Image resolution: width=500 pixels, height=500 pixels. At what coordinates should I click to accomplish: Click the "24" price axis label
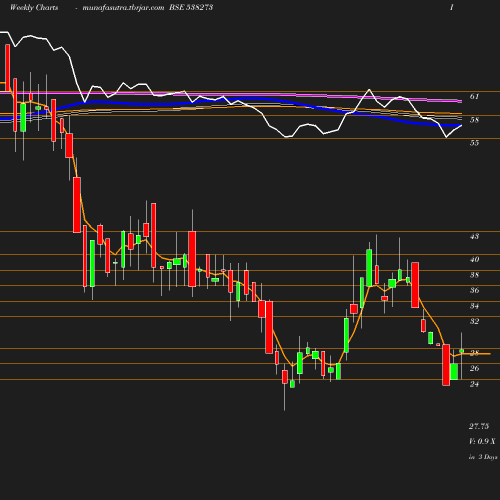(474, 384)
